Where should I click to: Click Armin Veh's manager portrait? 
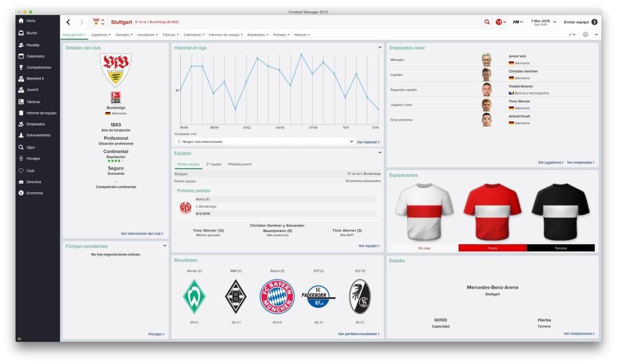pyautogui.click(x=486, y=60)
